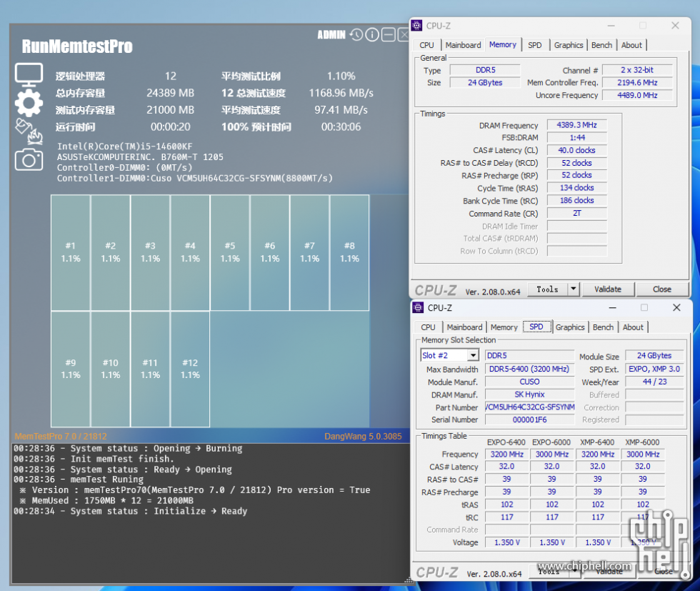This screenshot has height=591, width=700.
Task: Select memtest thread tile #12
Action: click(x=190, y=369)
